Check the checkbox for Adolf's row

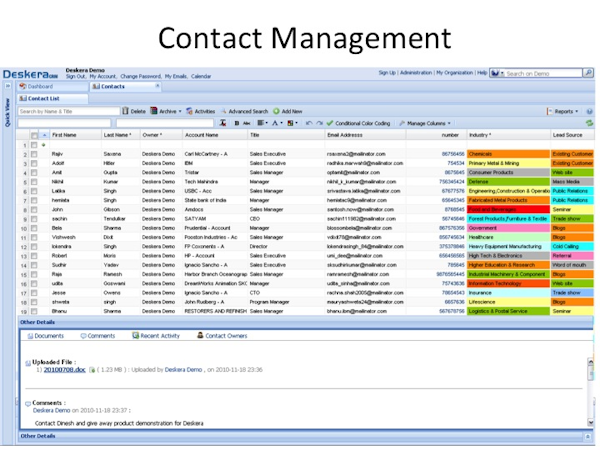click(34, 163)
